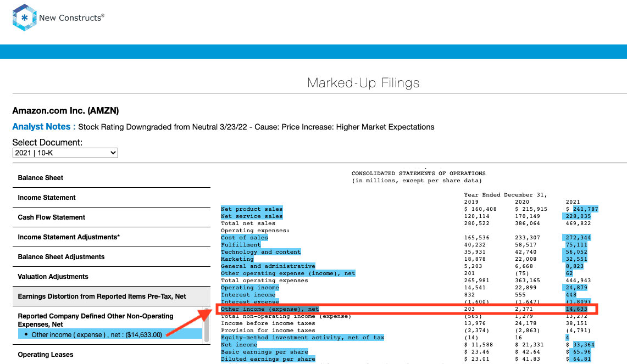This screenshot has width=627, height=364.
Task: Click Reported Company Defined Other Non-Operating Expenses, Net heading
Action: (96, 320)
